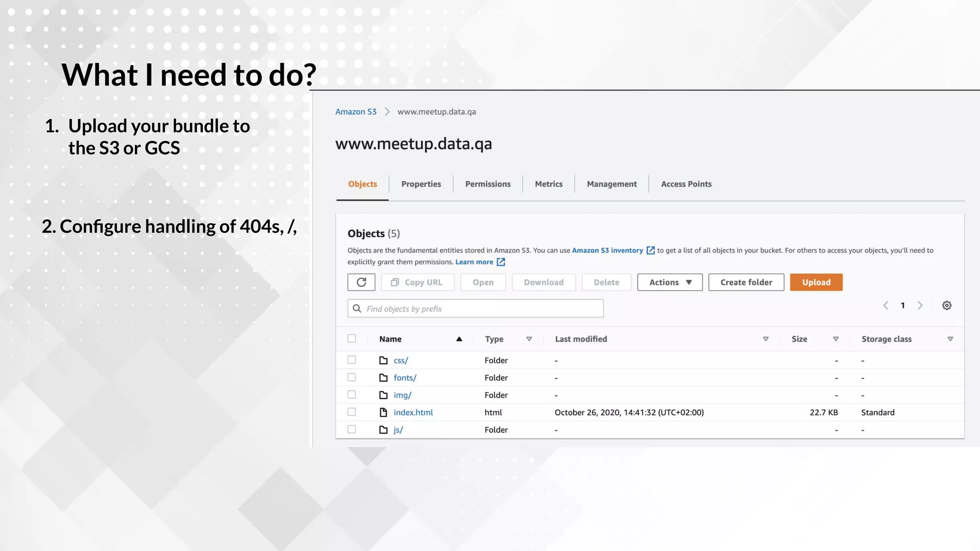The width and height of the screenshot is (980, 551).
Task: Open the Access Points tab
Action: click(x=686, y=184)
